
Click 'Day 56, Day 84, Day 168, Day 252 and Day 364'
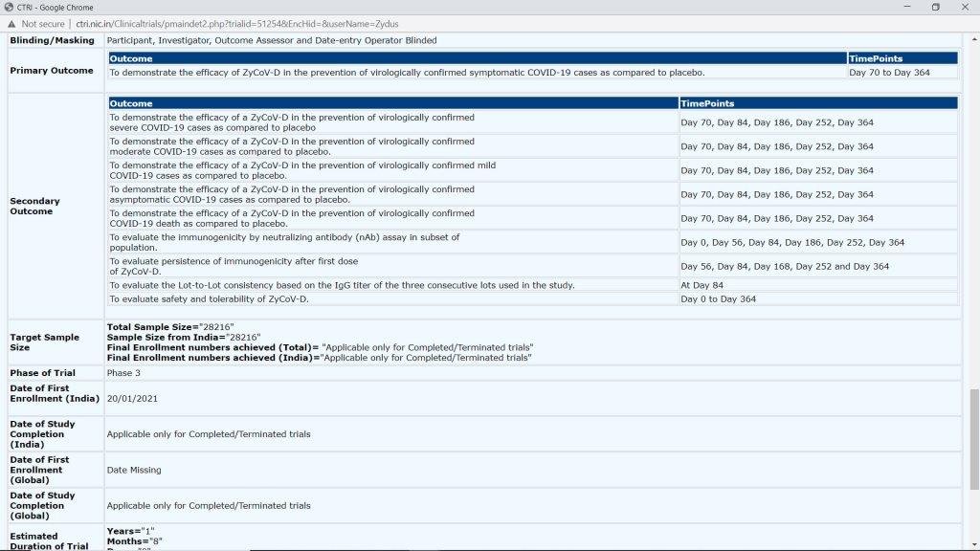click(785, 266)
